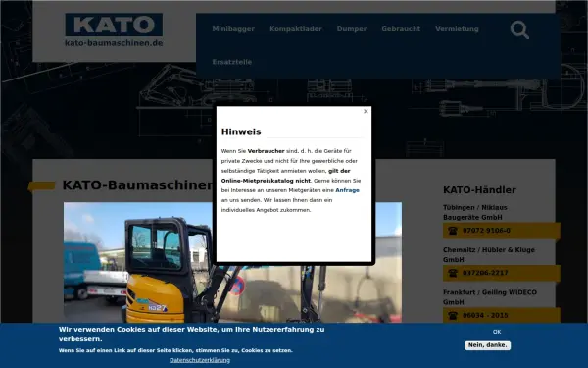Click the excavator photo
This screenshot has width=588, height=368.
point(232,262)
